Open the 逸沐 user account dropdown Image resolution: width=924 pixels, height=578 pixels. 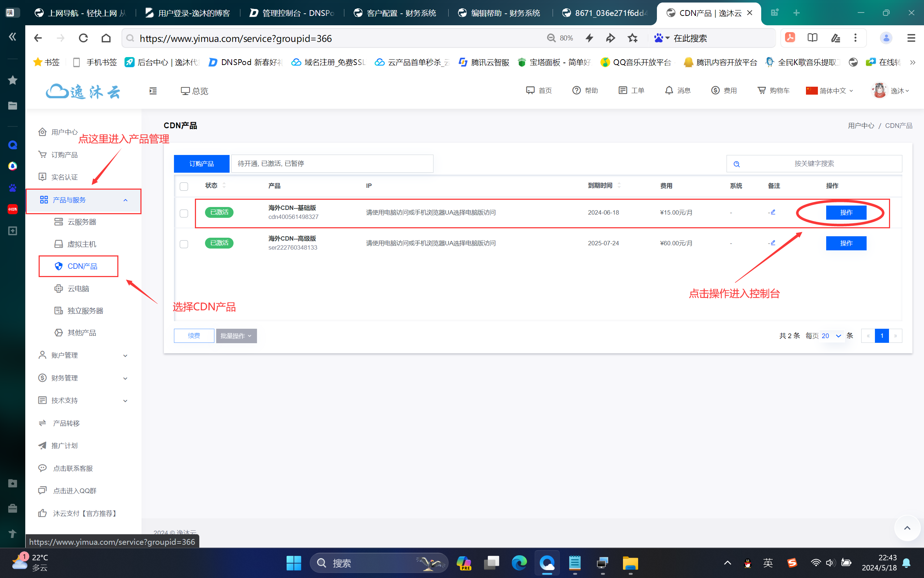(891, 91)
